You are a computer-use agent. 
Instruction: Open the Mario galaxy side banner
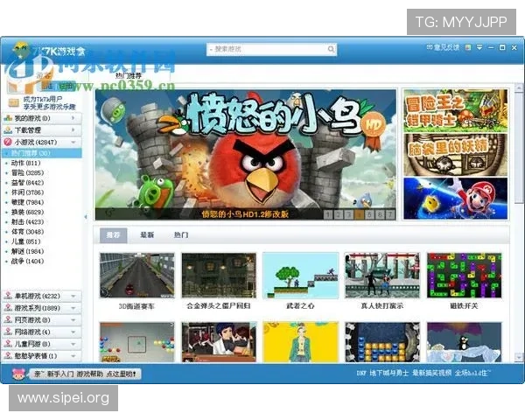coord(455,199)
